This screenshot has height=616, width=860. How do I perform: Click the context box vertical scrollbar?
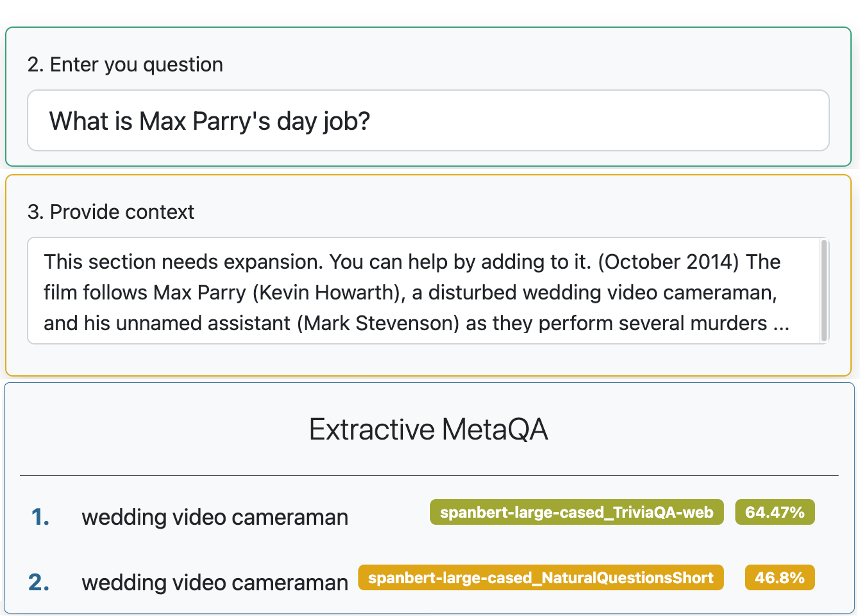(824, 290)
